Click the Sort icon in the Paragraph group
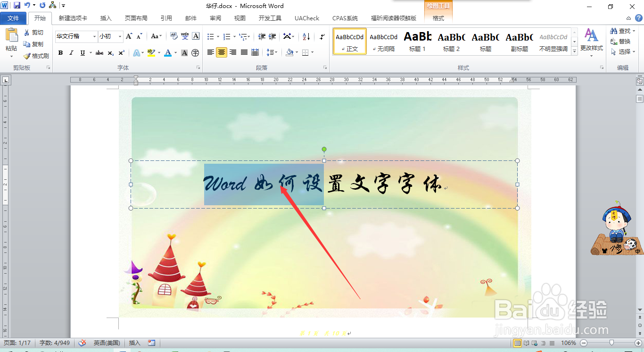 (x=306, y=37)
